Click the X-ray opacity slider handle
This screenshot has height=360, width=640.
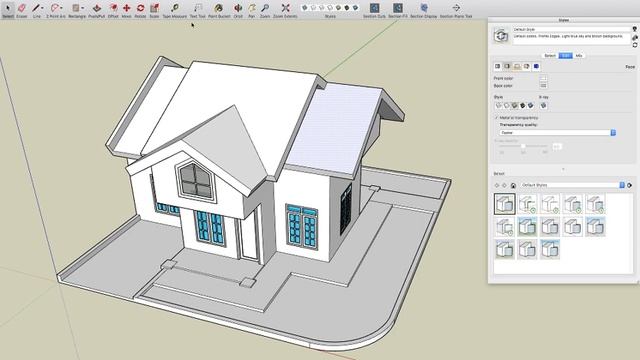(523, 146)
